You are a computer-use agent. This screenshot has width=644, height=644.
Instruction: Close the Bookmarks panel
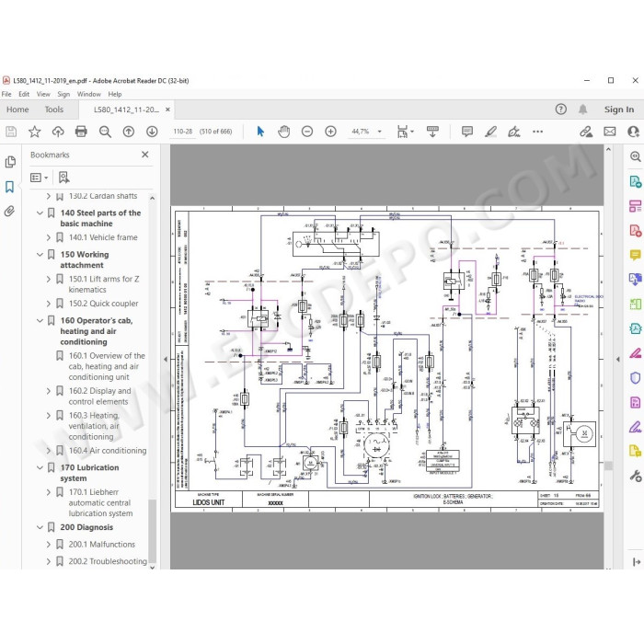pos(145,155)
